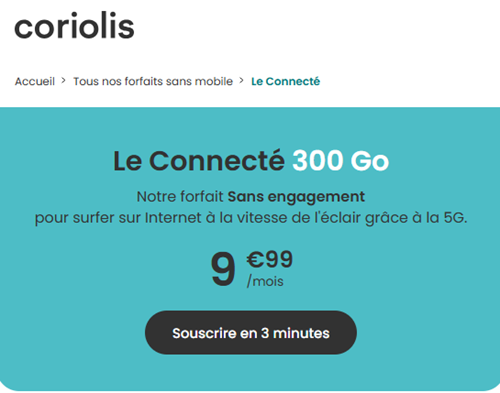Click the white 300 Go label

click(341, 161)
